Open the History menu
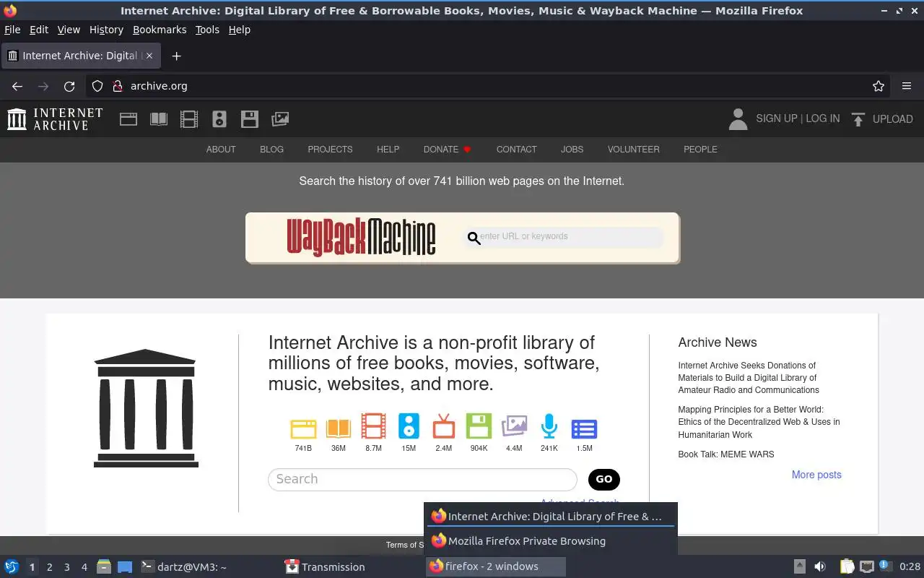Image resolution: width=924 pixels, height=578 pixels. 106,30
